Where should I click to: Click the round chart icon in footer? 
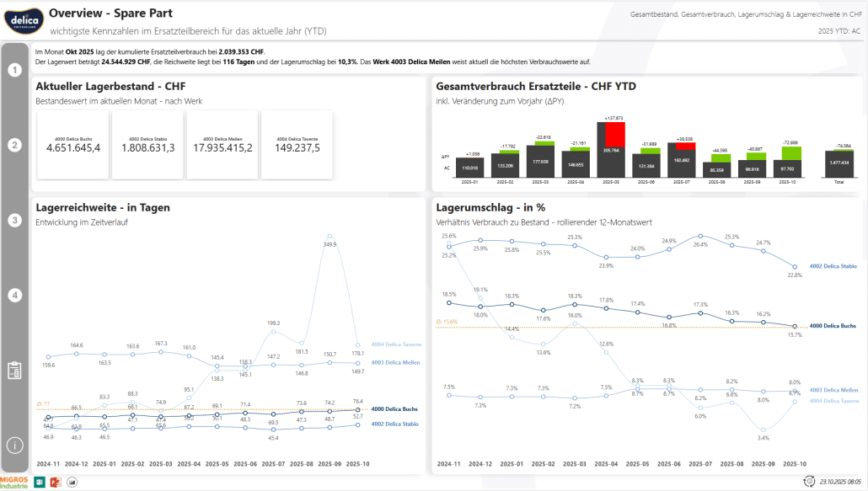tap(72, 482)
